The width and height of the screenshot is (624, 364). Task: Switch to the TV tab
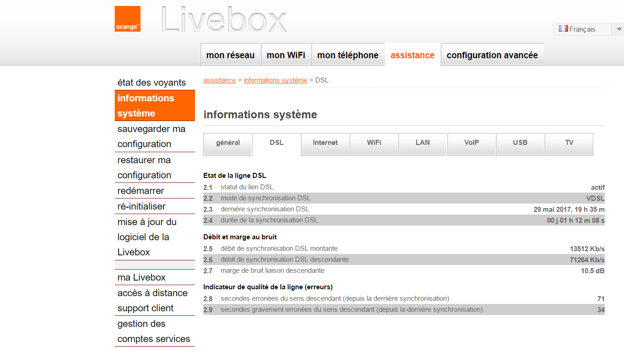(569, 144)
